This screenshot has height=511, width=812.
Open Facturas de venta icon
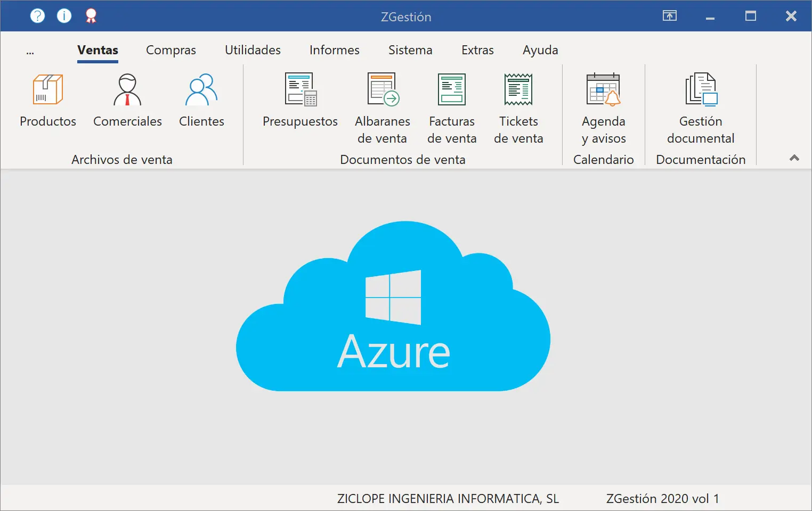pyautogui.click(x=452, y=89)
